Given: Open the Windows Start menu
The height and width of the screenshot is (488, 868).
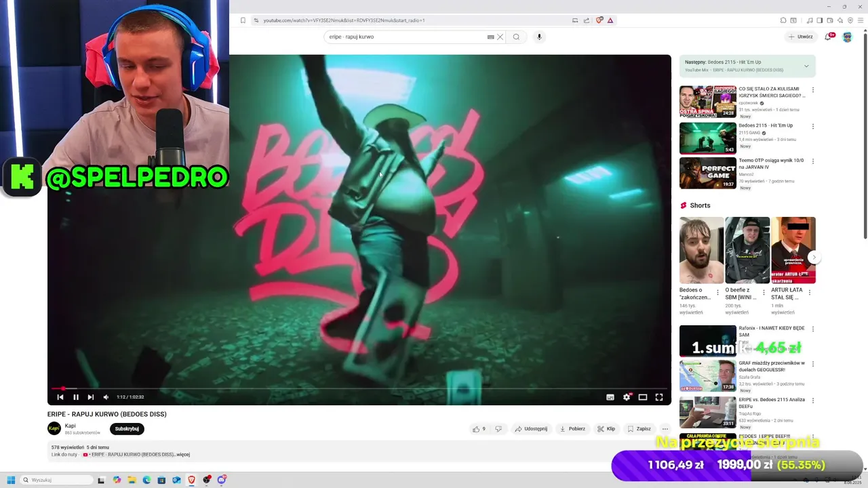Looking at the screenshot, I should 11,480.
